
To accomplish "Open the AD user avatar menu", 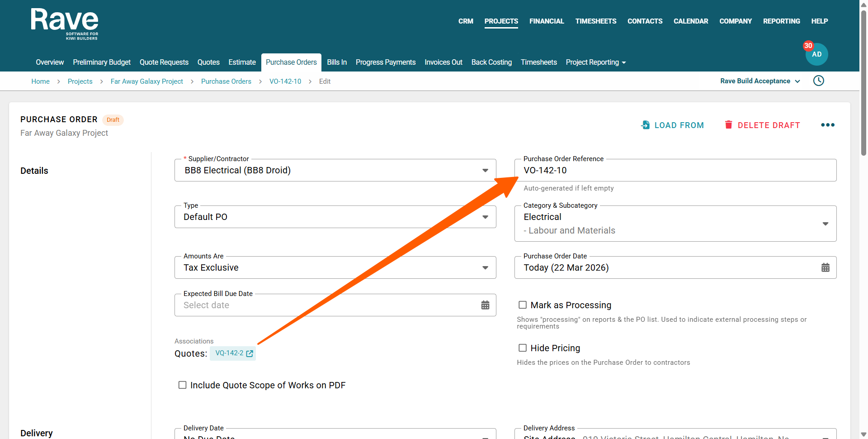I will [x=816, y=54].
